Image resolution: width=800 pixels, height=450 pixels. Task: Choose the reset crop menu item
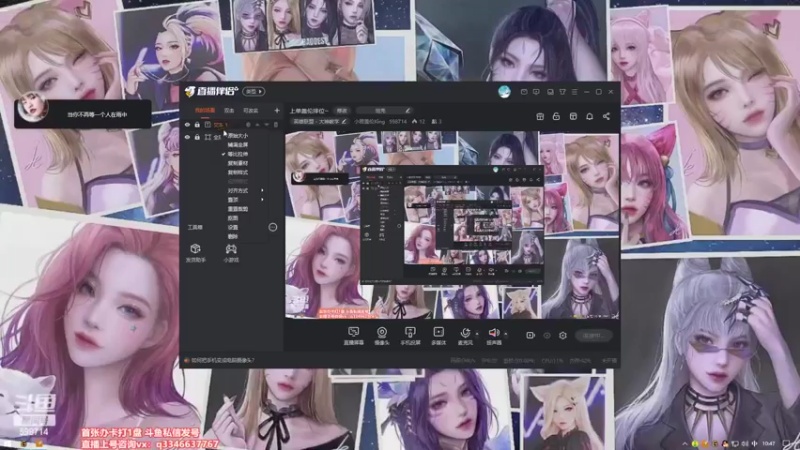pos(238,209)
